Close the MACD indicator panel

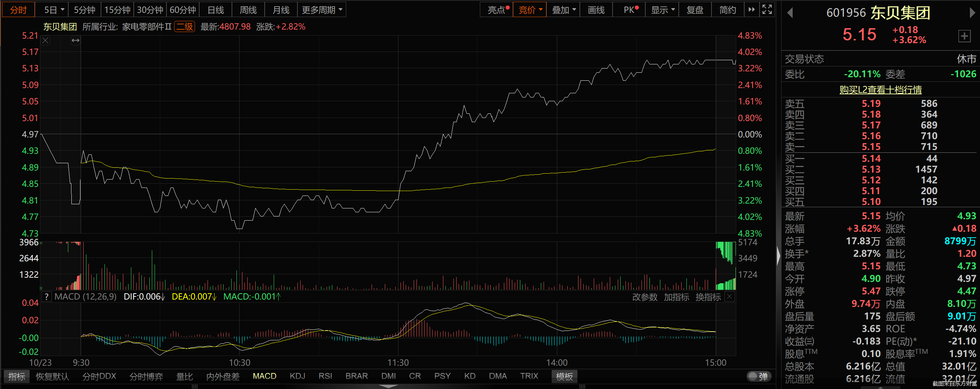tap(729, 296)
